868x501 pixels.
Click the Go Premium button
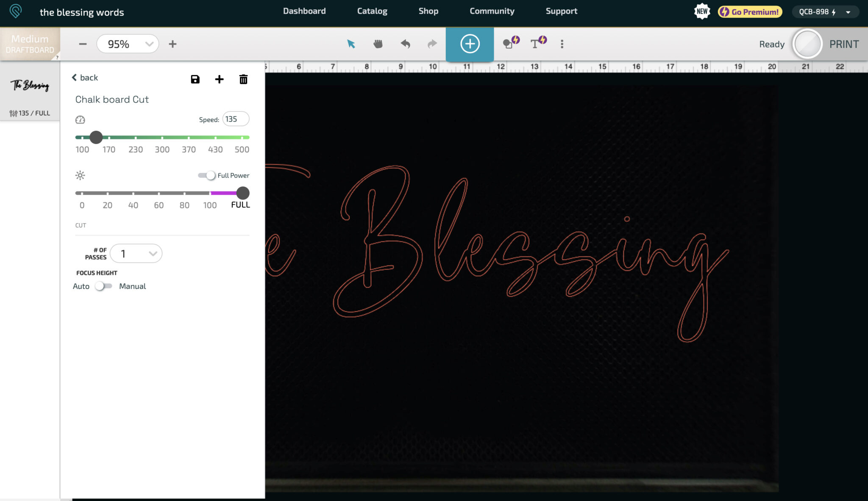[x=750, y=12]
